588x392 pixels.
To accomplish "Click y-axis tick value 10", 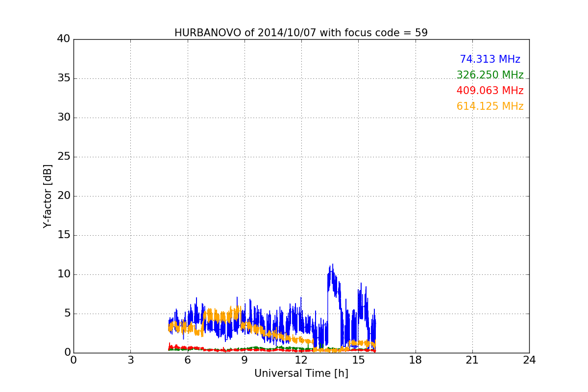I will (64, 274).
